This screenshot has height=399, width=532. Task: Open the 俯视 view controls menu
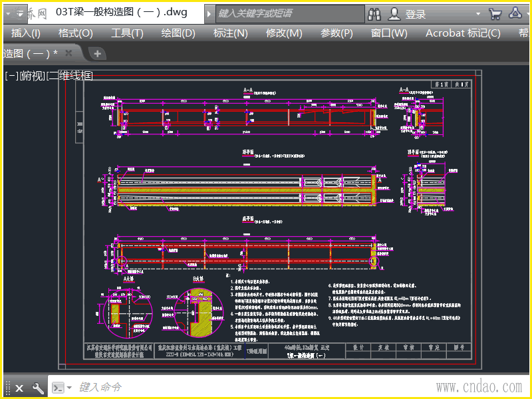32,76
